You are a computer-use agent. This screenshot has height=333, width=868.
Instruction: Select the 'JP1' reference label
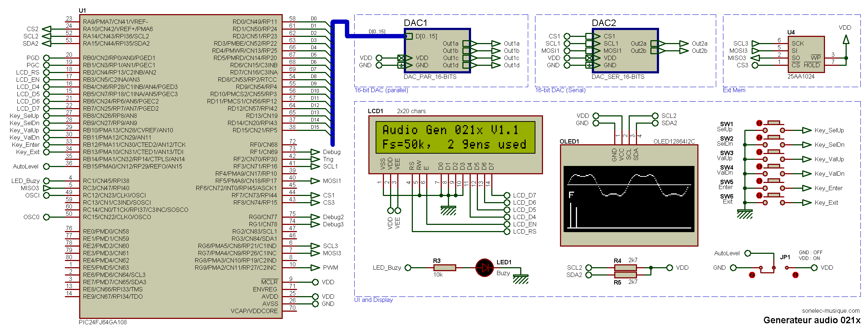click(785, 257)
